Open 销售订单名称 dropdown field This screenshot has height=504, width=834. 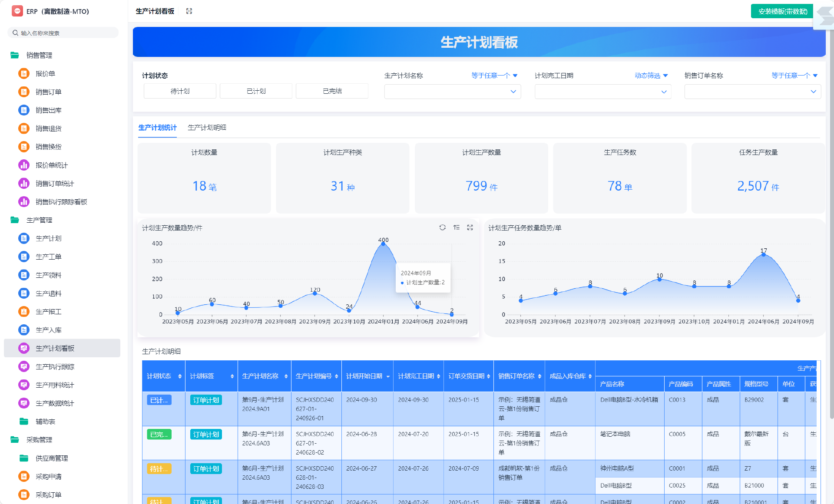[x=752, y=92]
